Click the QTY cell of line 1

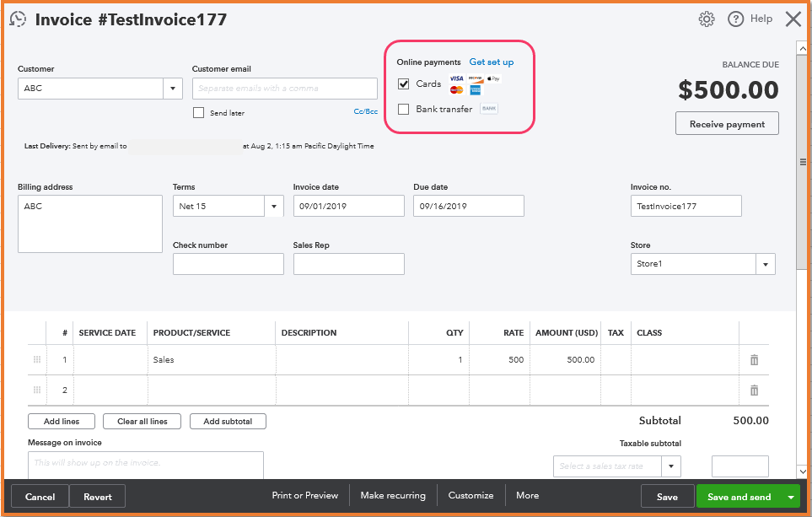[x=439, y=360]
